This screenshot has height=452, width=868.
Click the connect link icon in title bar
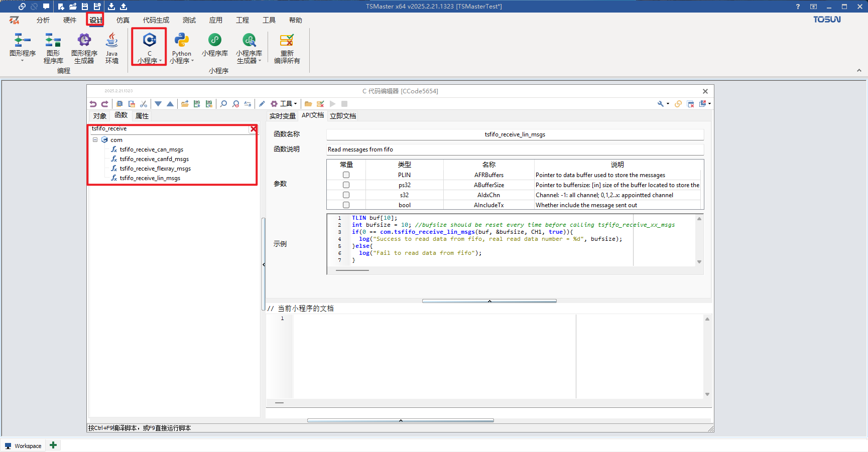(x=22, y=7)
